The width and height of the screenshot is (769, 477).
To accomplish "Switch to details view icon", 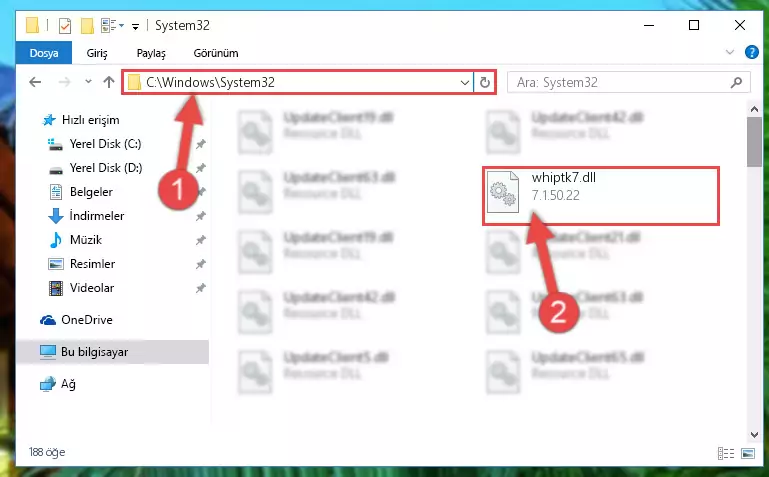I will [726, 453].
